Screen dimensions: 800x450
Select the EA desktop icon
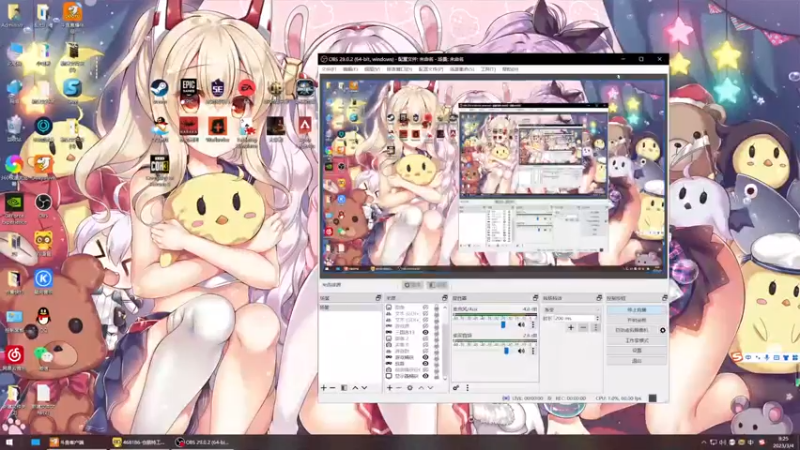click(x=246, y=91)
